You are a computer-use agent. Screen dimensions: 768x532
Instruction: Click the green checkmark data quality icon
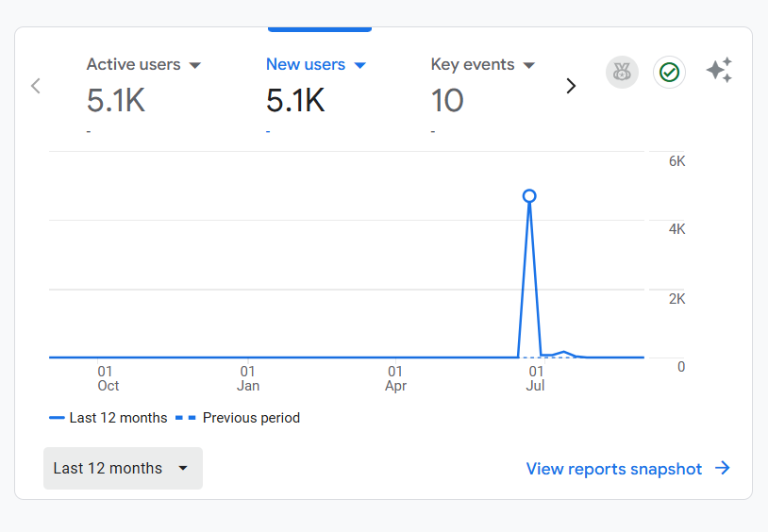669,72
